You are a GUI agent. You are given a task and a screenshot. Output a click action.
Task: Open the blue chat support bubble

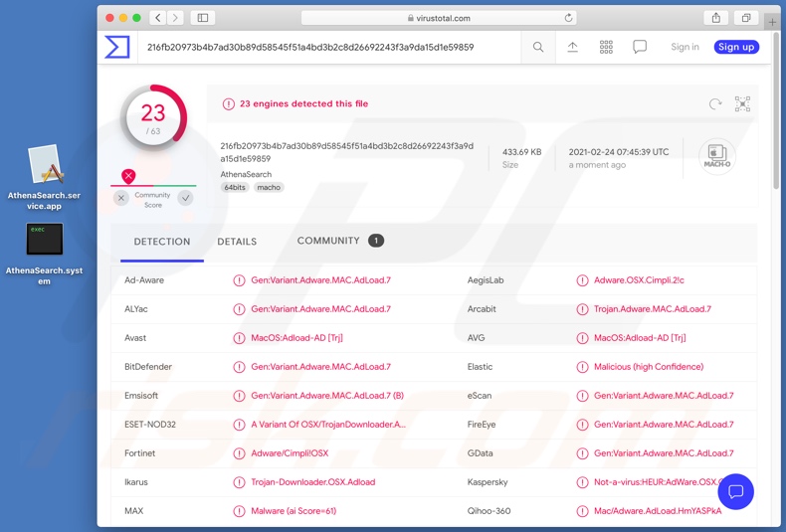[x=735, y=491]
